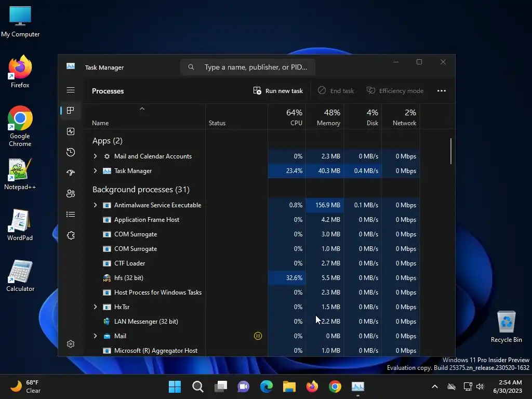Image resolution: width=532 pixels, height=399 pixels.
Task: Sort by the Name column header
Action: point(144,117)
